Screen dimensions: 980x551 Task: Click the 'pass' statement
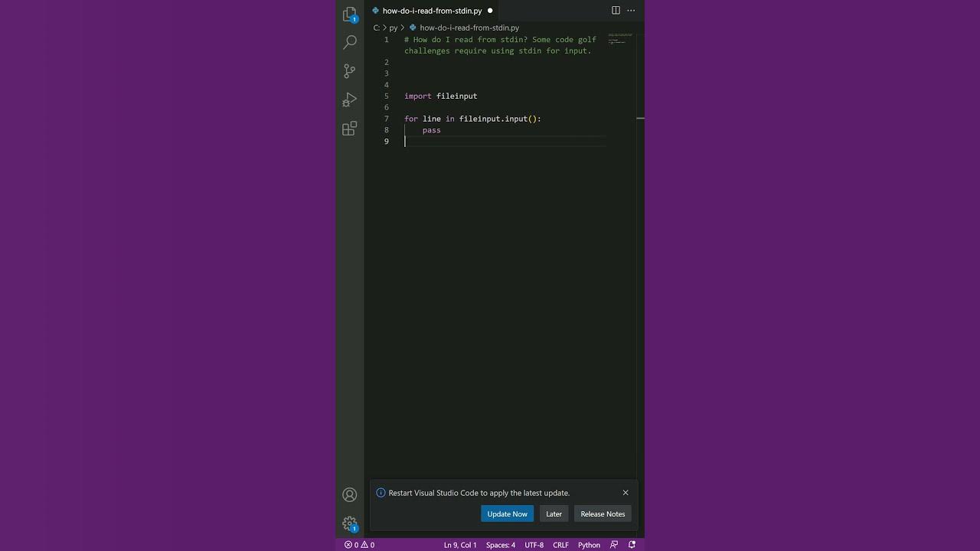(x=432, y=130)
